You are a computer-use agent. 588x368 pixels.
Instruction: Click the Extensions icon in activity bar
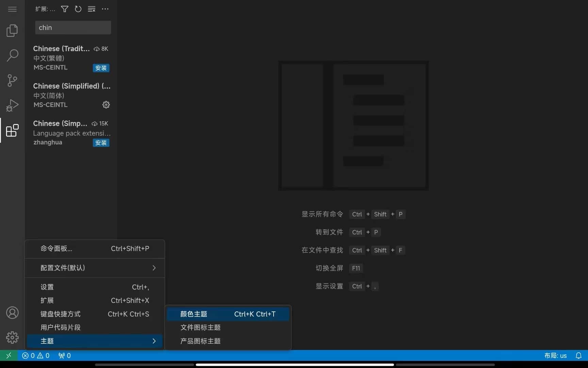(x=12, y=131)
